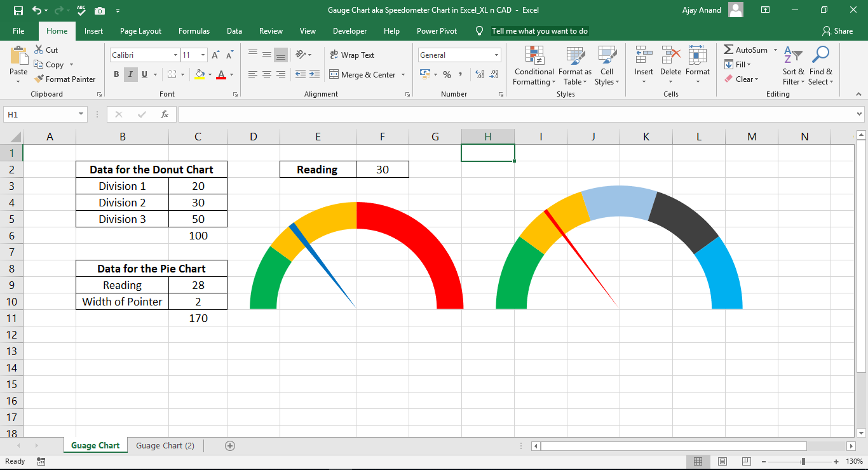Open the Guage Chart (2) sheet tab
The image size is (868, 470).
[165, 445]
